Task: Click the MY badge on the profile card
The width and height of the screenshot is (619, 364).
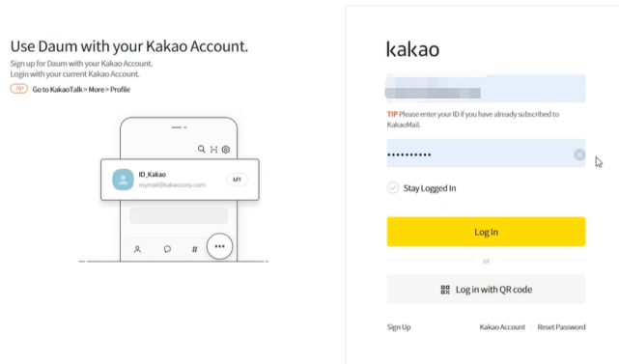Action: click(x=237, y=180)
